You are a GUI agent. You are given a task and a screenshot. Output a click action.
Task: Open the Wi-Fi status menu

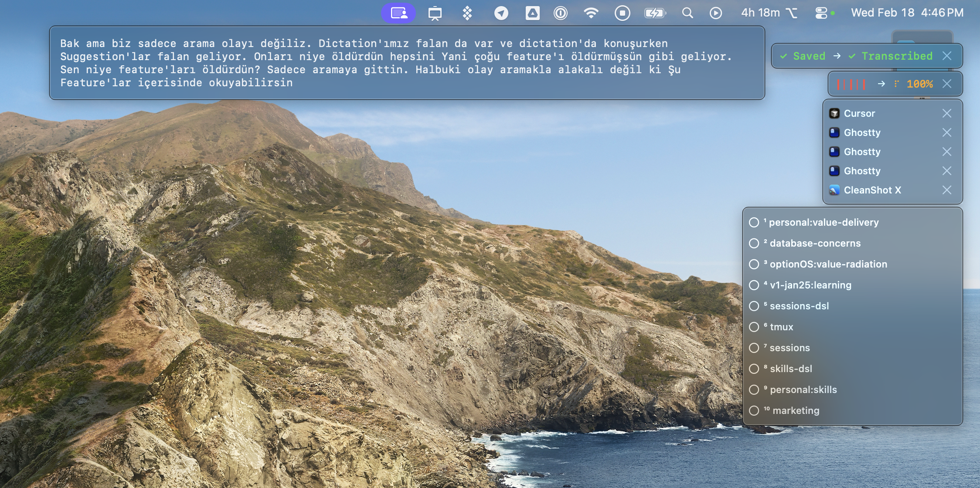coord(591,13)
